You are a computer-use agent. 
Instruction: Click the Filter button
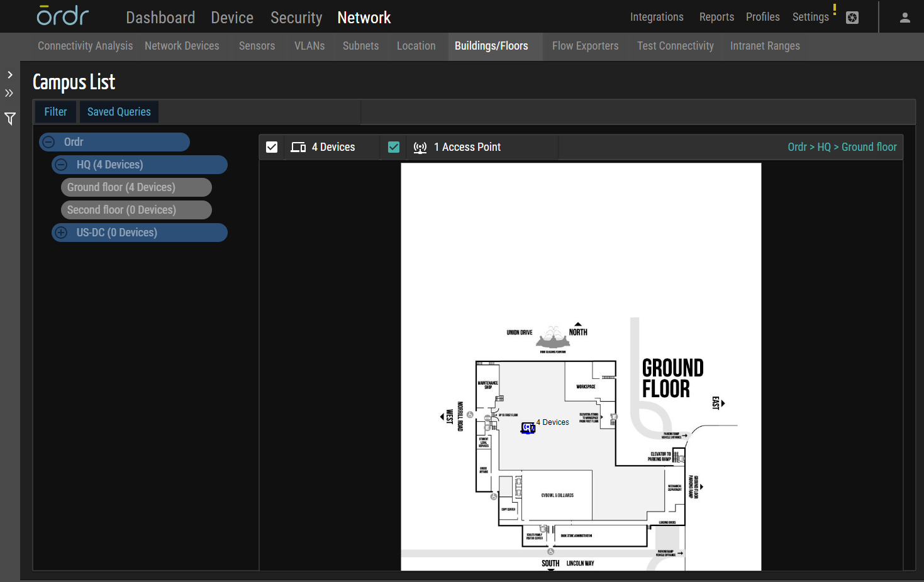55,112
